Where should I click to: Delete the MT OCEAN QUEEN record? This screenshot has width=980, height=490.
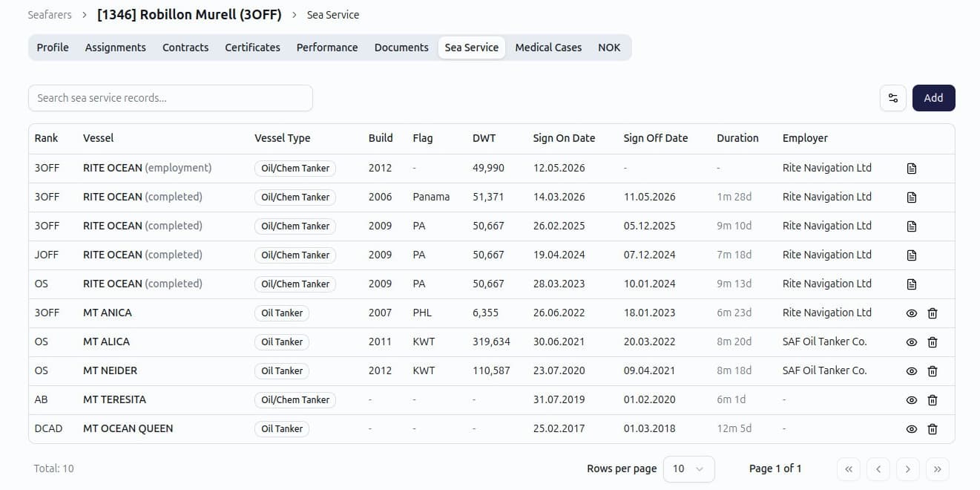click(x=933, y=429)
